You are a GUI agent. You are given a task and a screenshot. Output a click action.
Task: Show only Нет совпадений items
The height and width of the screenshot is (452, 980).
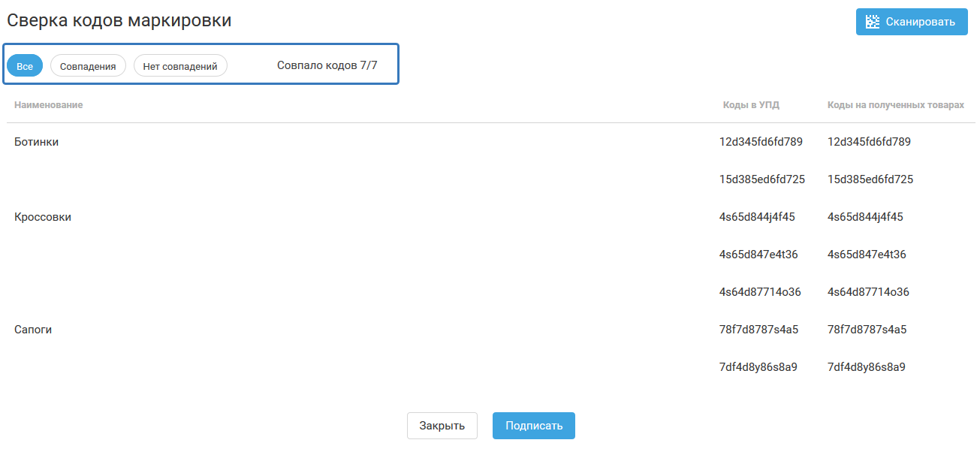pos(180,66)
